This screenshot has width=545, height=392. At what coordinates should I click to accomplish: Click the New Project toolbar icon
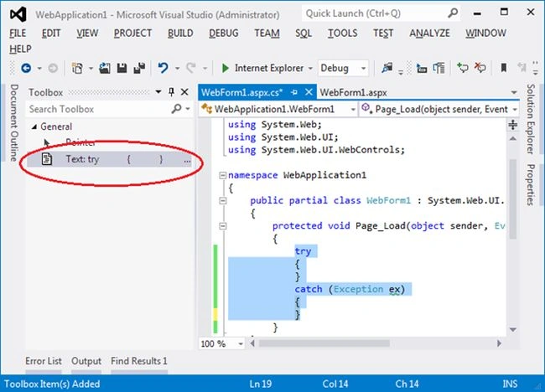[77, 68]
